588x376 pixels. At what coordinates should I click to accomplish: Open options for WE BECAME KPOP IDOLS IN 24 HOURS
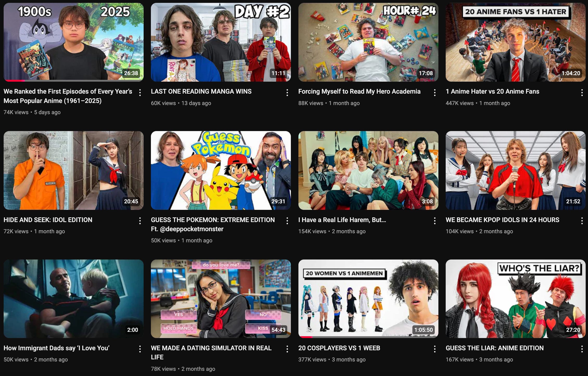pos(582,221)
